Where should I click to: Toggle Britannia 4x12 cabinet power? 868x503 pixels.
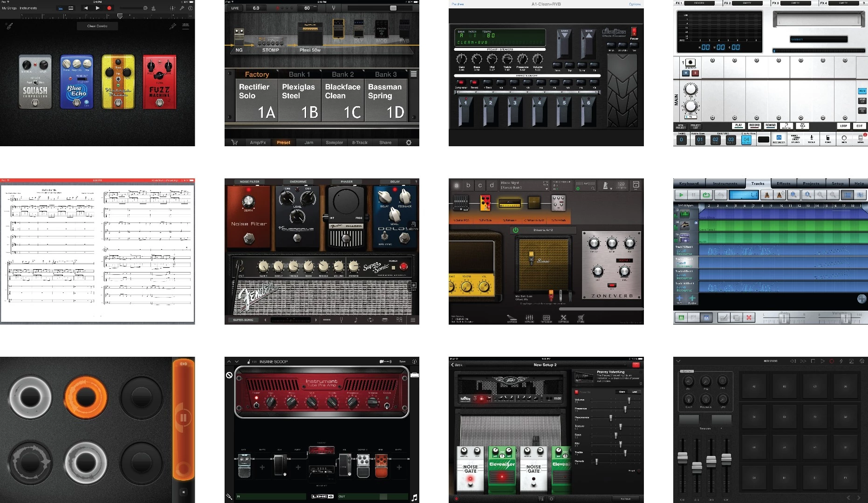point(516,230)
